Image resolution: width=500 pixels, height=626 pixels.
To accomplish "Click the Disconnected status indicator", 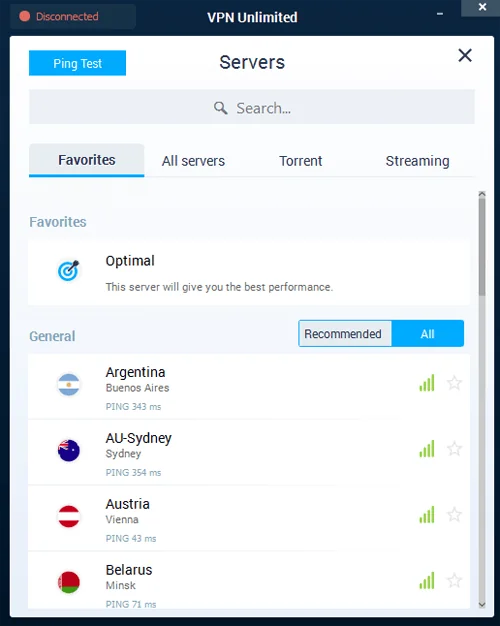I will click(73, 16).
